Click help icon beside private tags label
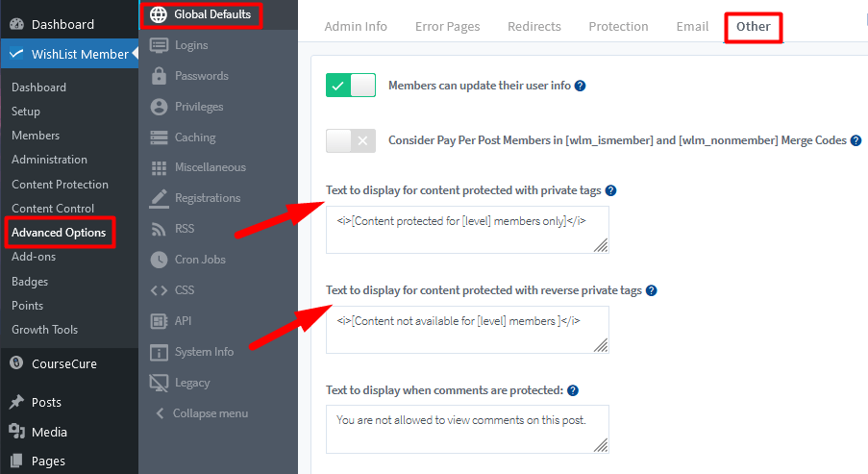Screen dimensions: 868x474 610,190
